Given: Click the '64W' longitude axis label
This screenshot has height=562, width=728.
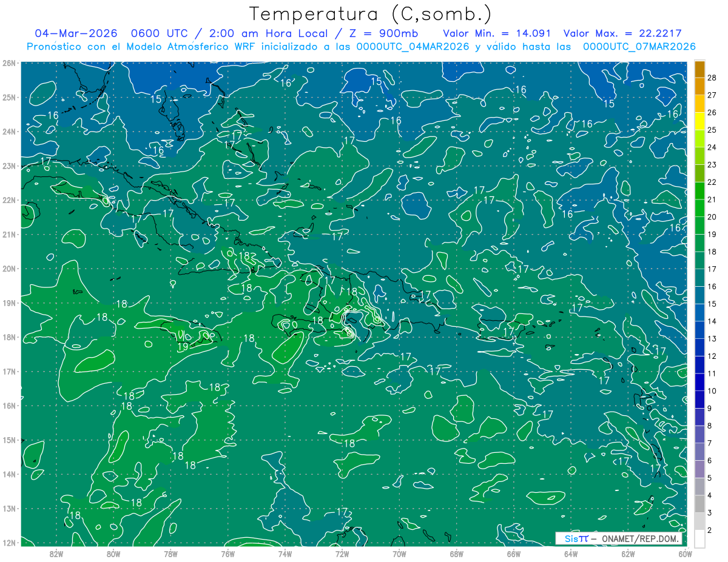Looking at the screenshot, I should 571,554.
